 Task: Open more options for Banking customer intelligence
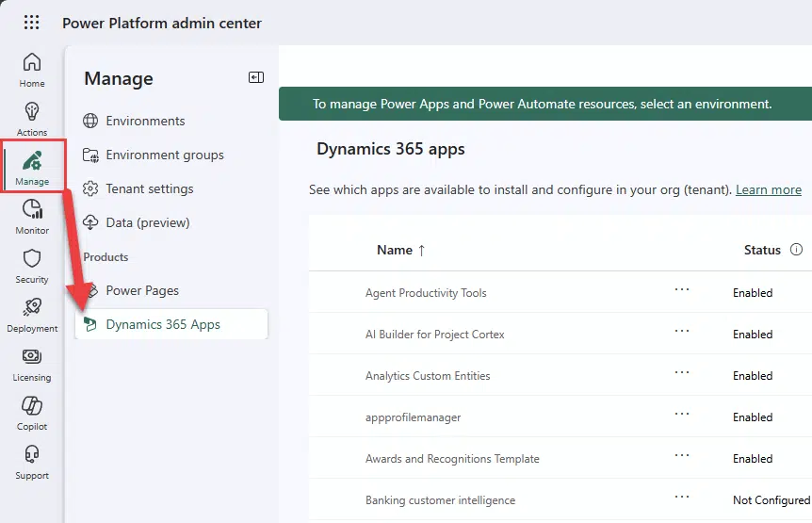(682, 497)
